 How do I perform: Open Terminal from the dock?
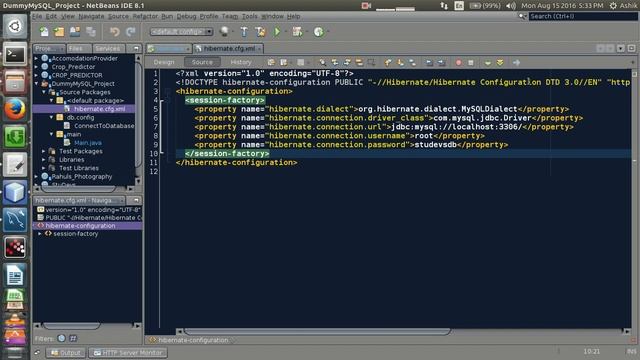coord(15,54)
